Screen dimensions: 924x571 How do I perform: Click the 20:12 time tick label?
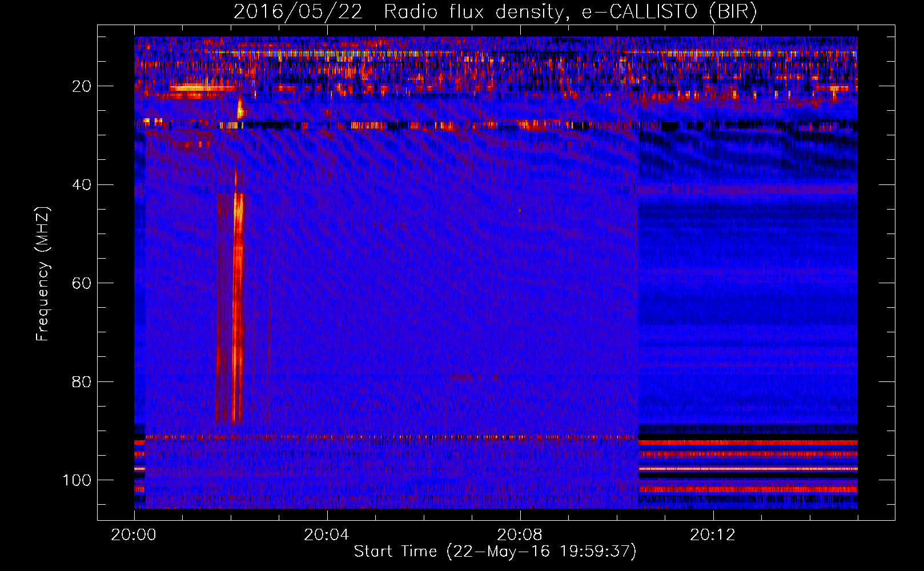713,535
